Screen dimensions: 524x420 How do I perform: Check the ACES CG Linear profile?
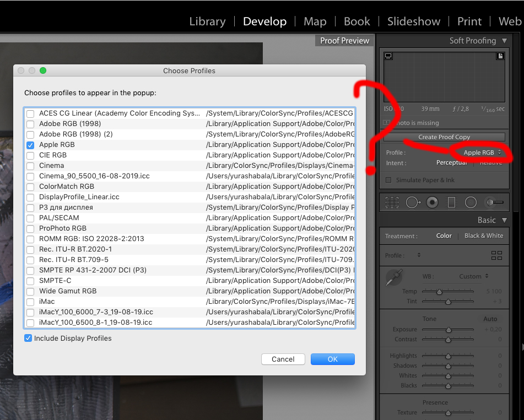30,114
